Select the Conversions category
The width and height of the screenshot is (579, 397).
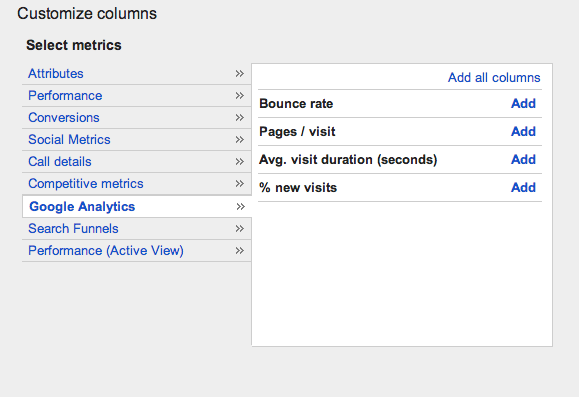(64, 117)
